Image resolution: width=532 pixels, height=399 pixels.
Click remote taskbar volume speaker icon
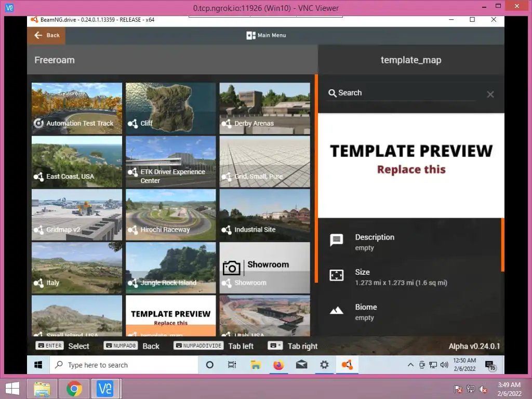444,365
